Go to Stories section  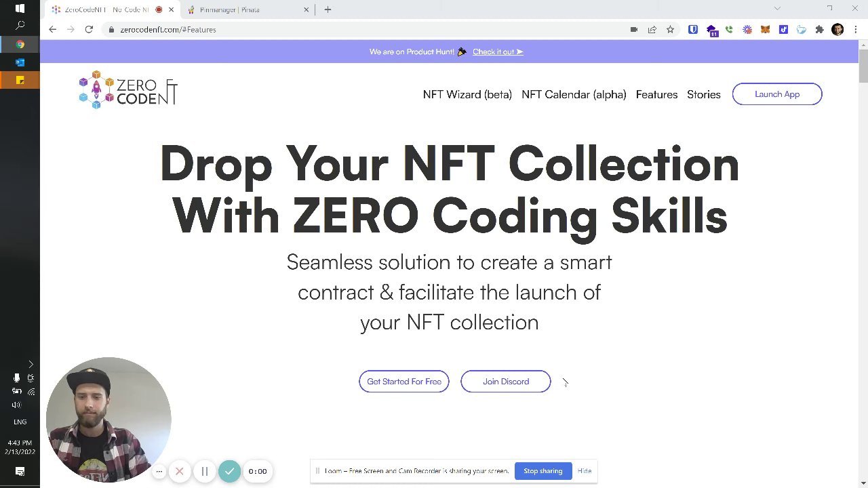click(x=703, y=94)
